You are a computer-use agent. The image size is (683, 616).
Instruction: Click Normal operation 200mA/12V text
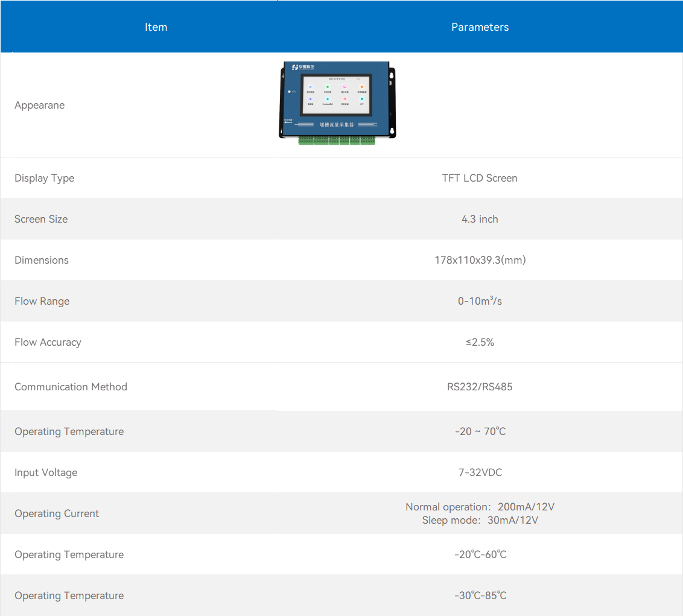[x=480, y=507]
